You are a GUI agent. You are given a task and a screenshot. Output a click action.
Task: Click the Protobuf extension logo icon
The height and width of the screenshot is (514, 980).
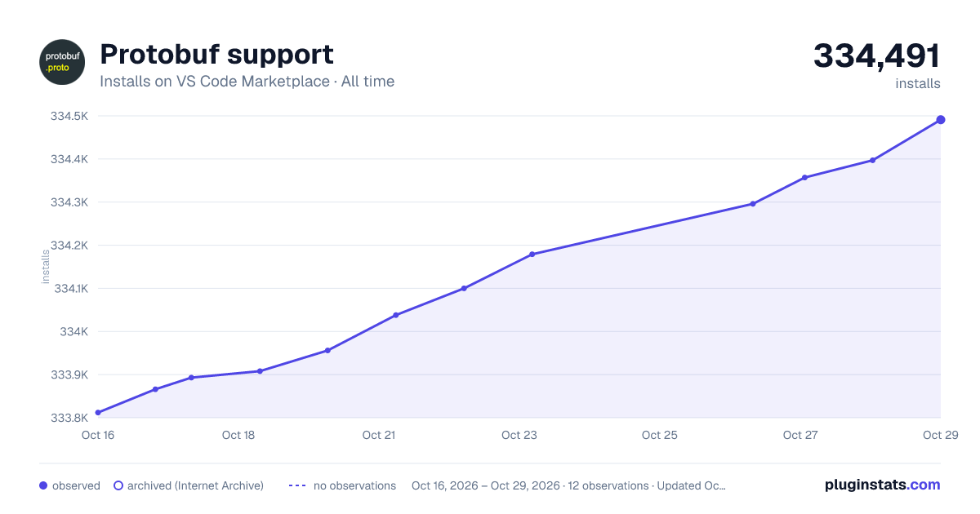pos(62,62)
